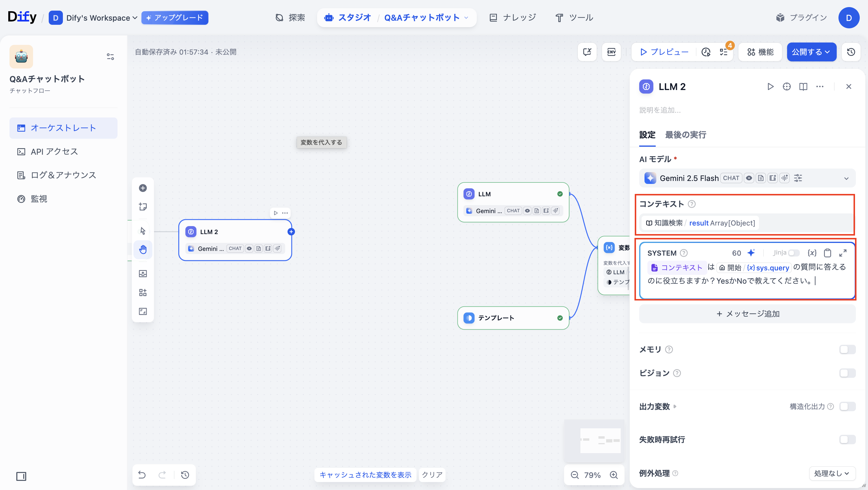Click キャッシュされた変数を表示 link

click(x=365, y=475)
